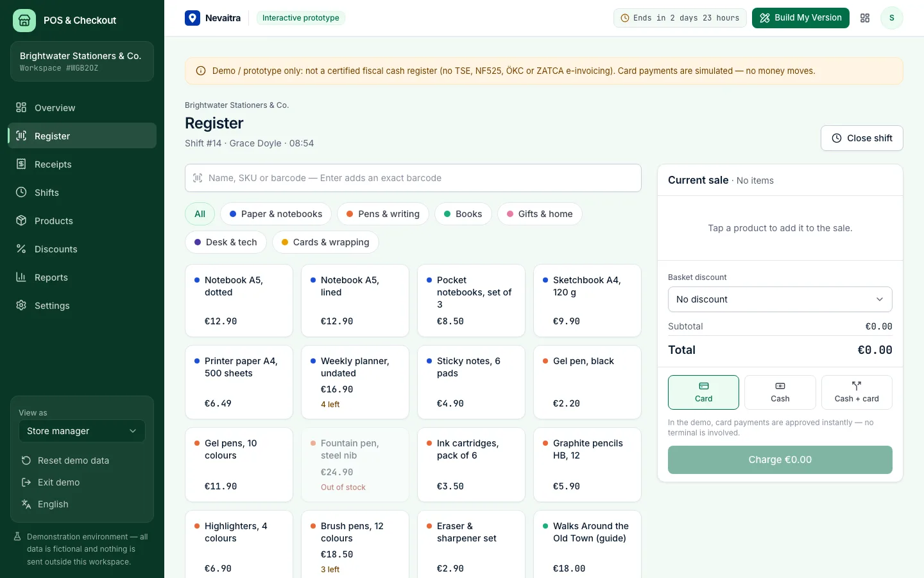
Task: Add Graphite pencils HB, 12 to sale
Action: 587,465
